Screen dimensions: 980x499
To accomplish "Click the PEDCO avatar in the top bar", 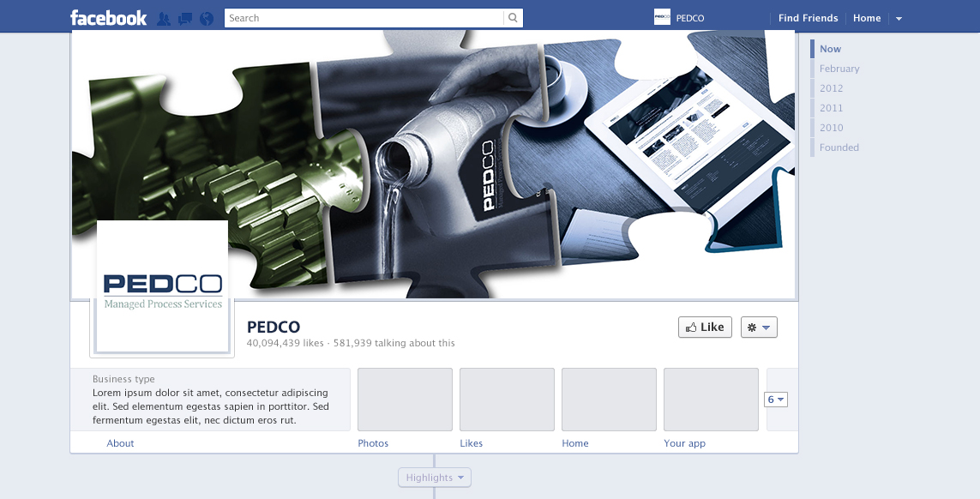I will pyautogui.click(x=662, y=17).
